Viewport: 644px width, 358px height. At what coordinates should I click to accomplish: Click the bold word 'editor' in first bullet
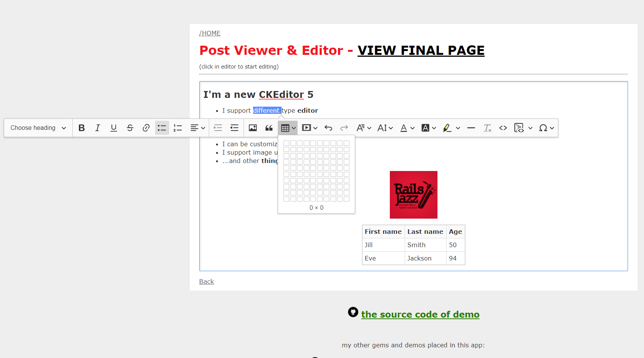pyautogui.click(x=308, y=110)
